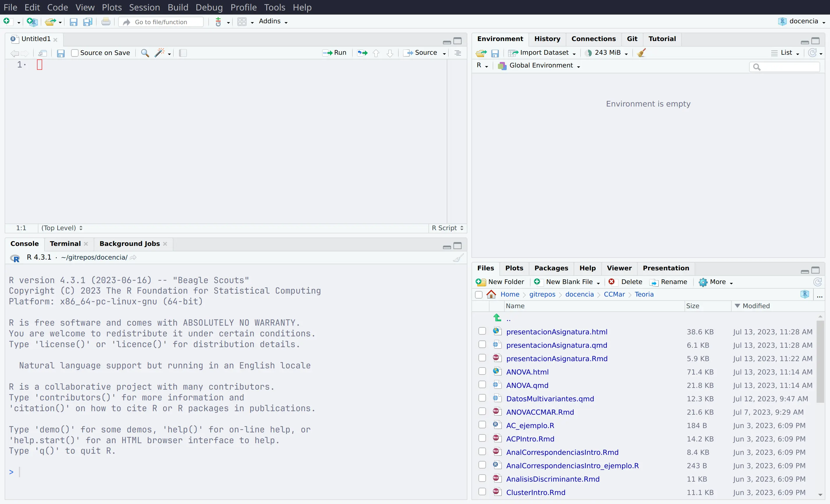Click the Print current file icon
Screen dimensions: 830x504
[x=106, y=22]
